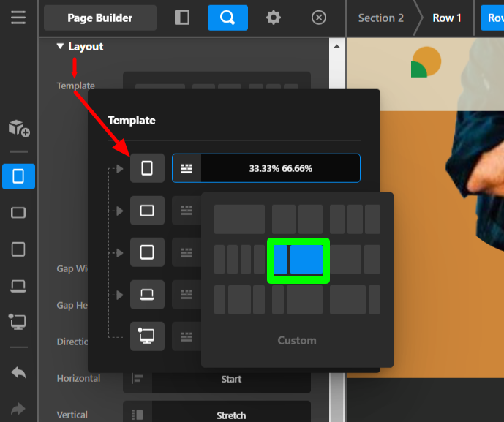Toggle the phone breakpoint in Template popup

(x=147, y=168)
